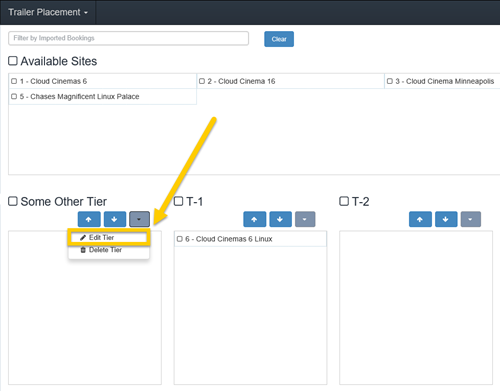Move Some Other Tier down
Viewport: 500px width, 391px height.
pos(115,219)
